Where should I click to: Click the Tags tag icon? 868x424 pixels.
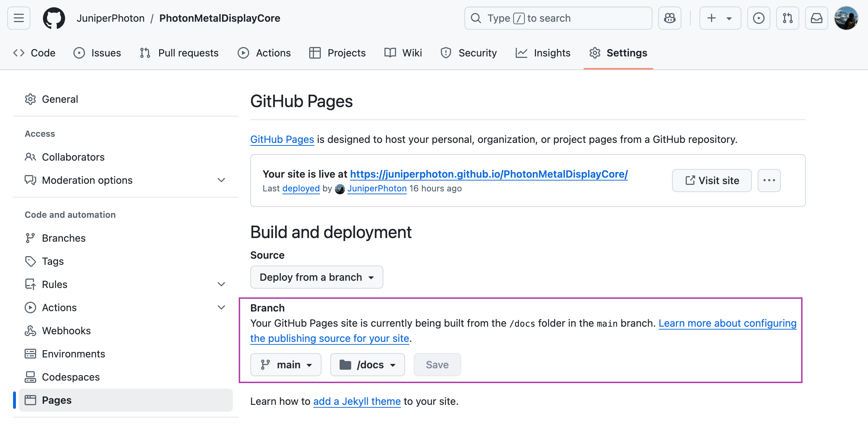pyautogui.click(x=30, y=261)
